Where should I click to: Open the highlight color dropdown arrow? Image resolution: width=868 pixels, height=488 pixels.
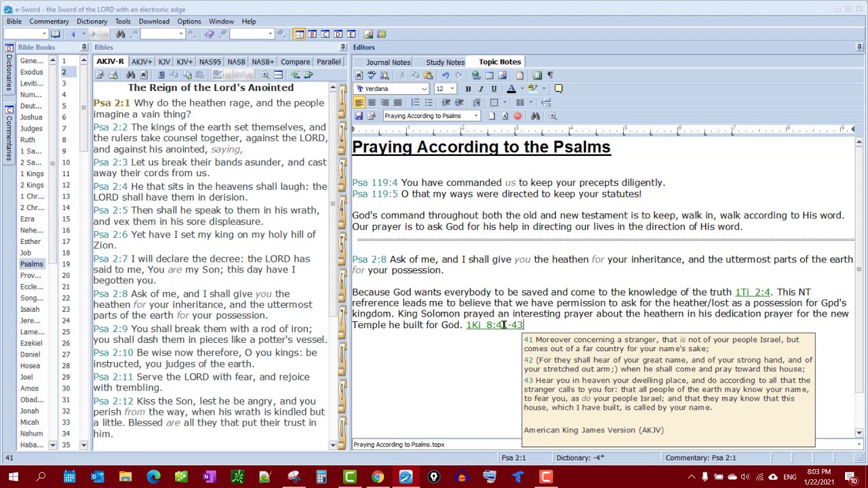(543, 89)
